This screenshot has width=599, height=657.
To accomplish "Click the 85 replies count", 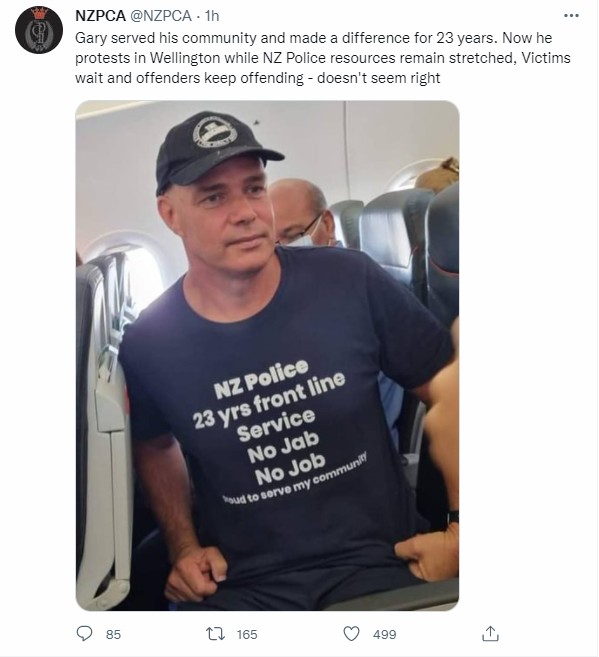I will 113,634.
